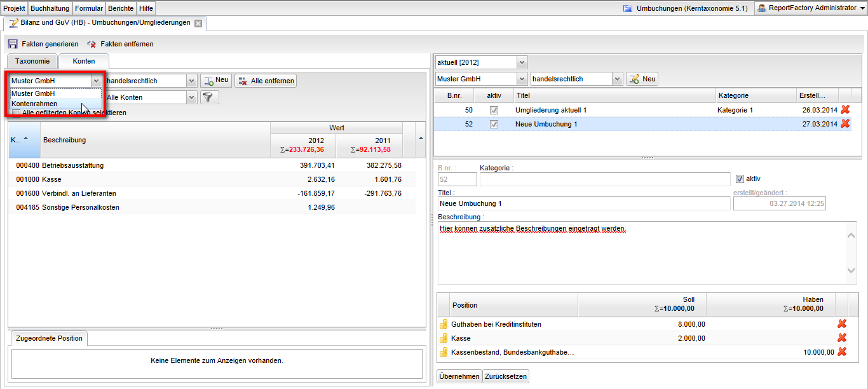Open the ReportFactory Administrator user menu

(810, 8)
